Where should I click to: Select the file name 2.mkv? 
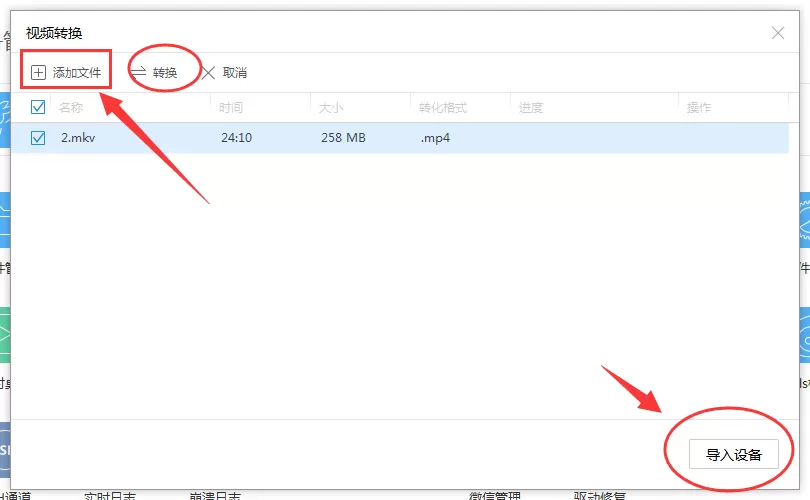(78, 138)
